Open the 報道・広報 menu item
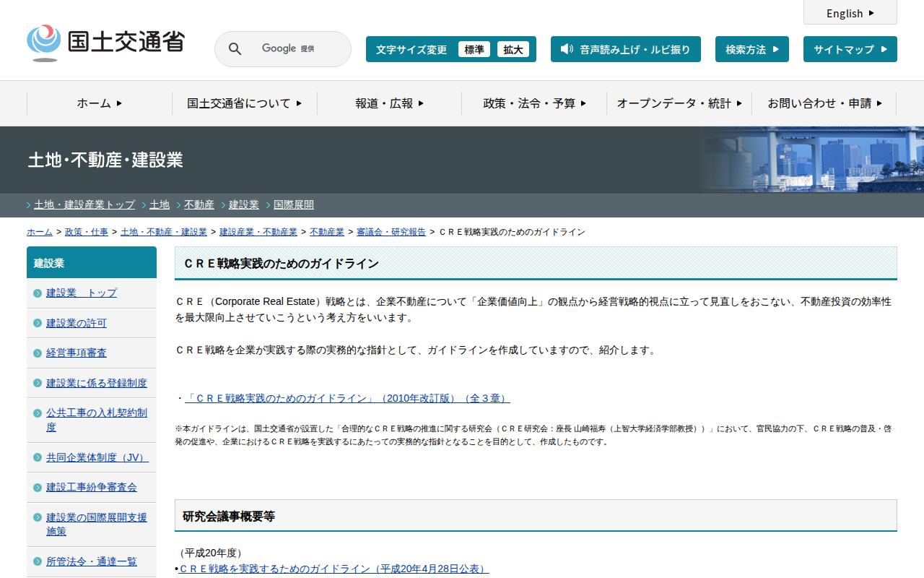The image size is (924, 578). point(389,103)
